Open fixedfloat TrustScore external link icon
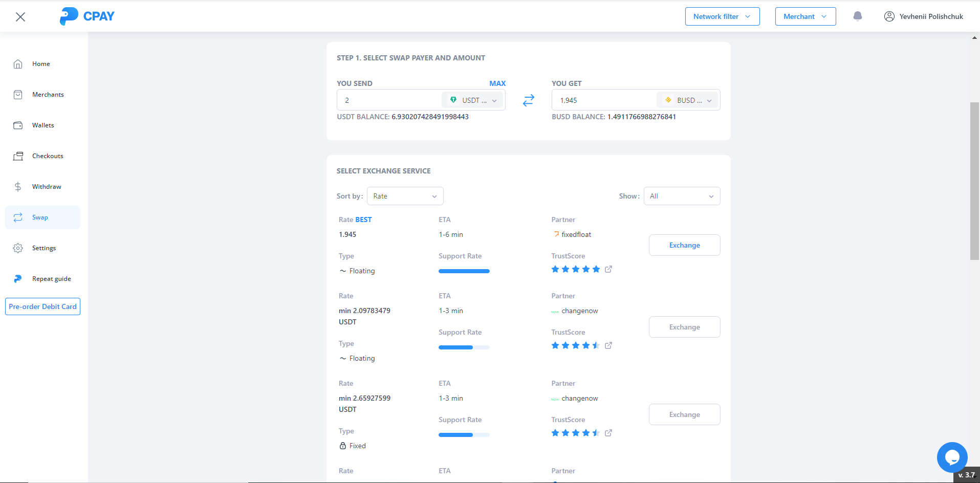This screenshot has height=483, width=980. tap(608, 270)
